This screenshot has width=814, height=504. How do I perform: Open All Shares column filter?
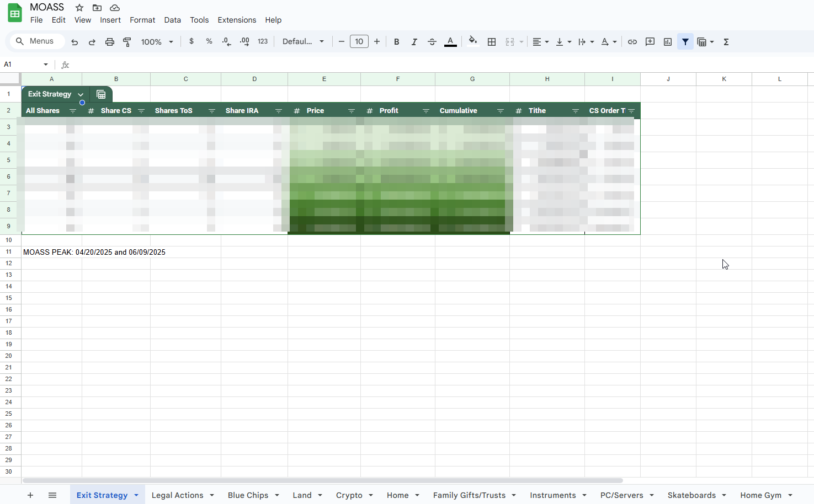[73, 111]
